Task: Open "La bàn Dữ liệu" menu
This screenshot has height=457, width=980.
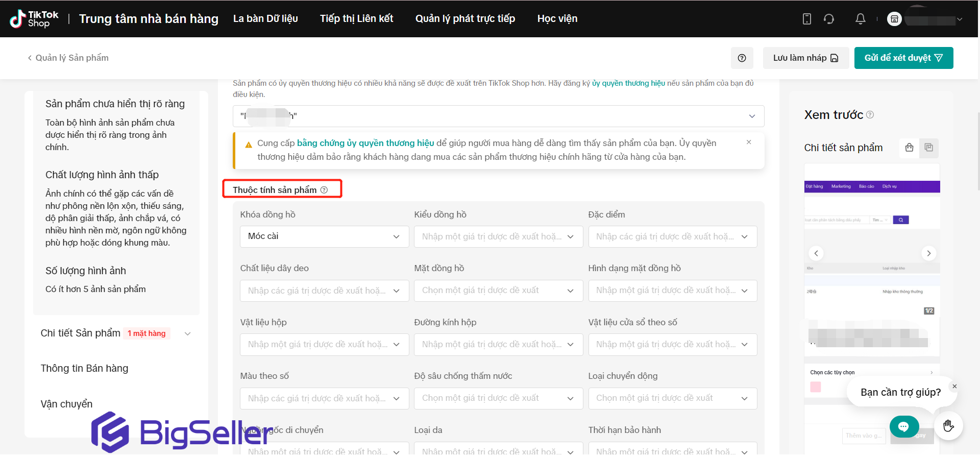Action: [265, 19]
